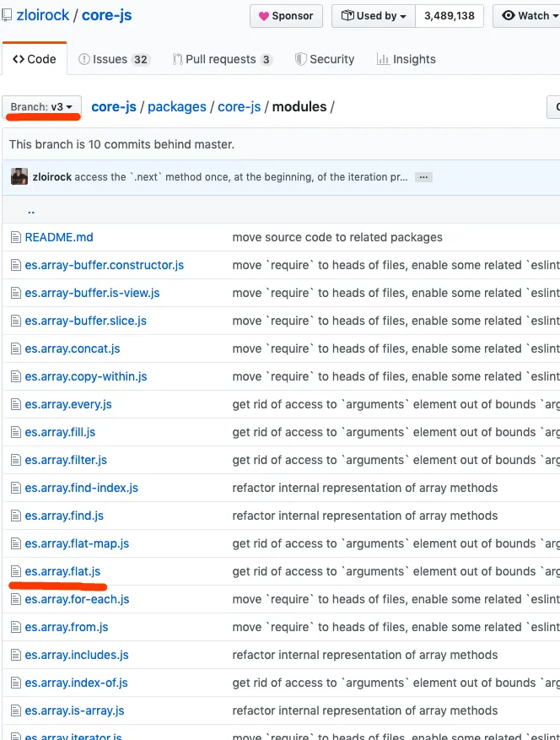Image resolution: width=560 pixels, height=740 pixels.
Task: Click the issue circle icon on Issues tab
Action: pyautogui.click(x=84, y=59)
